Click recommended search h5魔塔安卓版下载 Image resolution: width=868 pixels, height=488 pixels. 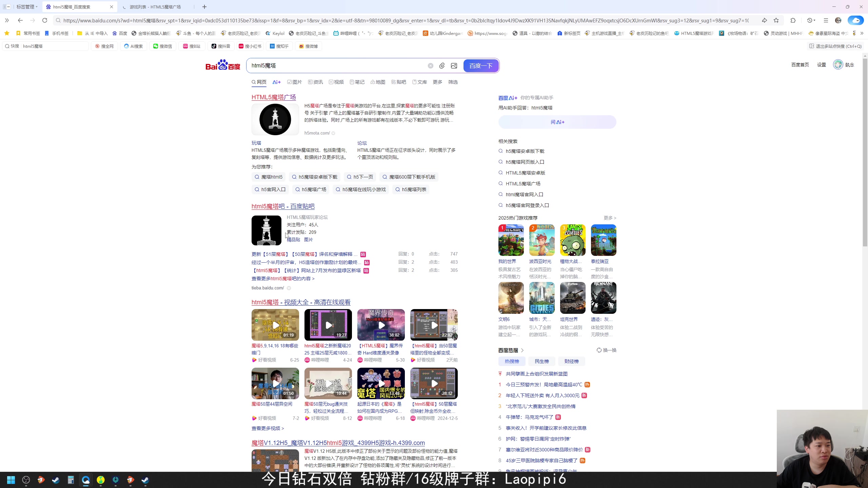tap(315, 177)
